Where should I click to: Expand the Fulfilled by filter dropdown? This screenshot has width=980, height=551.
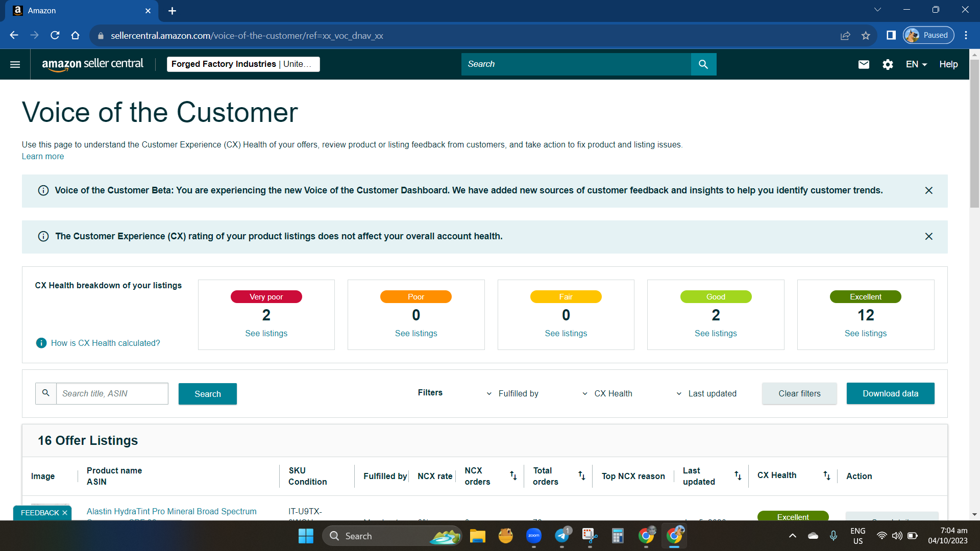[x=514, y=393]
